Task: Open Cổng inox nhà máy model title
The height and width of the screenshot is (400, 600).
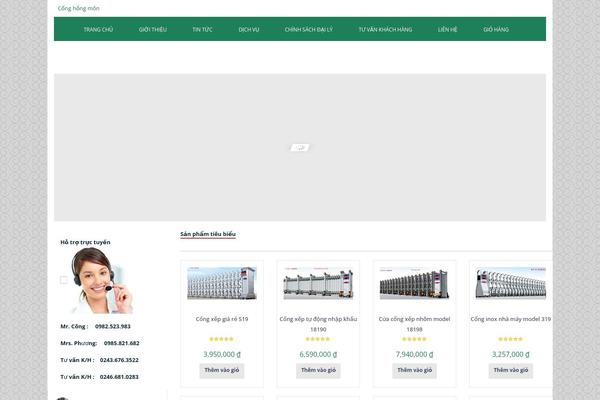Action: (x=511, y=319)
